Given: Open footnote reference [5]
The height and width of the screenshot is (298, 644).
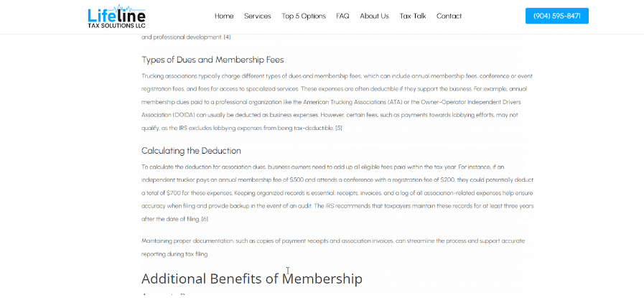Looking at the screenshot, I should [338, 128].
